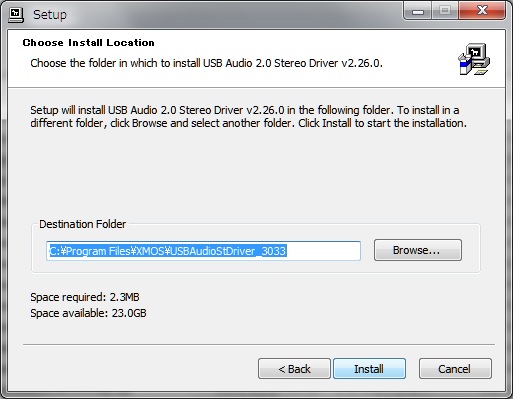Click the installer computer icon in header

click(x=474, y=59)
